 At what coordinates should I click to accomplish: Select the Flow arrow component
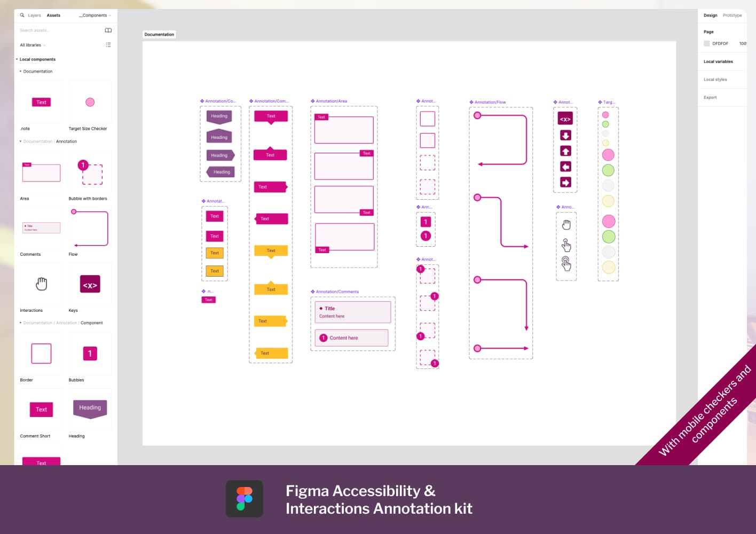click(90, 227)
